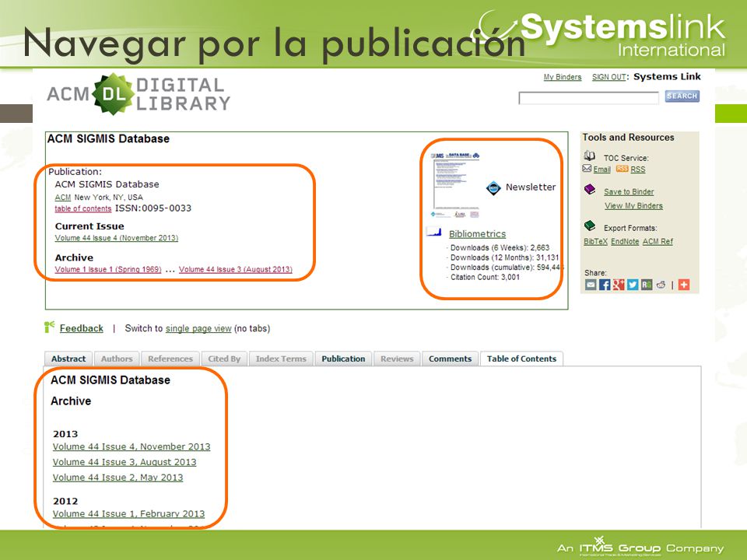
Task: Open Volume 44 Issue 4, November 2013 in archive list
Action: (x=132, y=446)
